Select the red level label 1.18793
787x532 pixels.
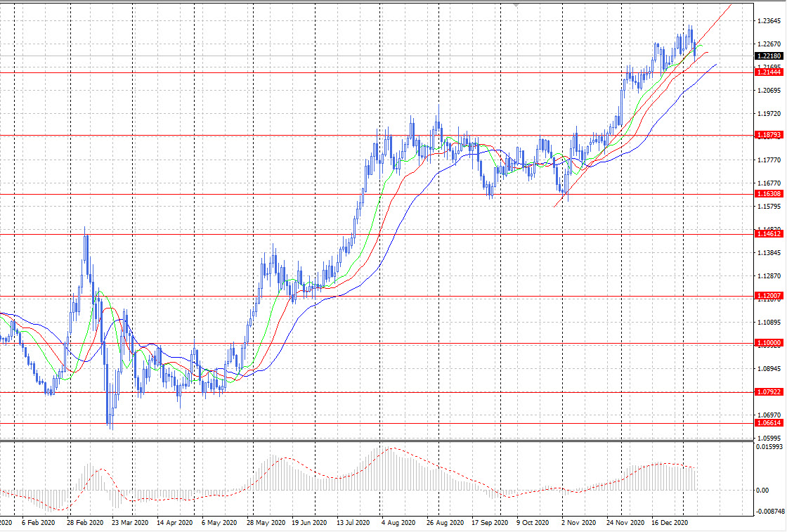769,135
